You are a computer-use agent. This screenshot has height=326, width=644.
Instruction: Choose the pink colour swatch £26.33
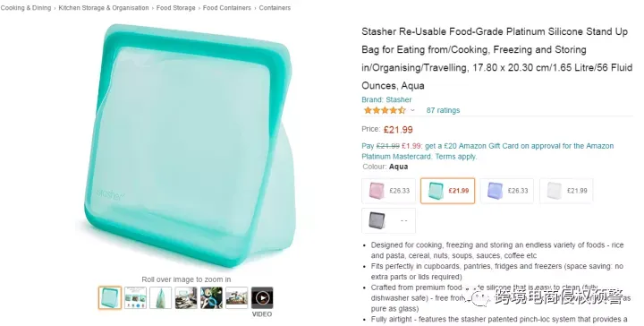point(388,191)
